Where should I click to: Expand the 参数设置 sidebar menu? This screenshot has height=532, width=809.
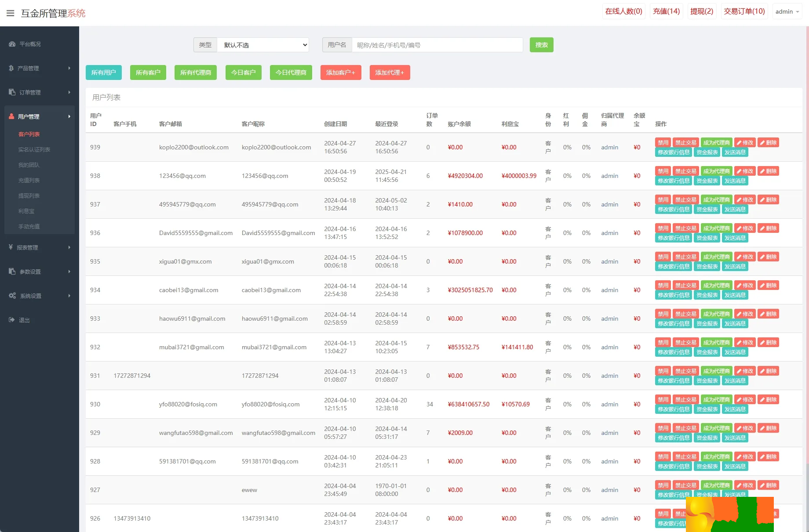pos(40,271)
